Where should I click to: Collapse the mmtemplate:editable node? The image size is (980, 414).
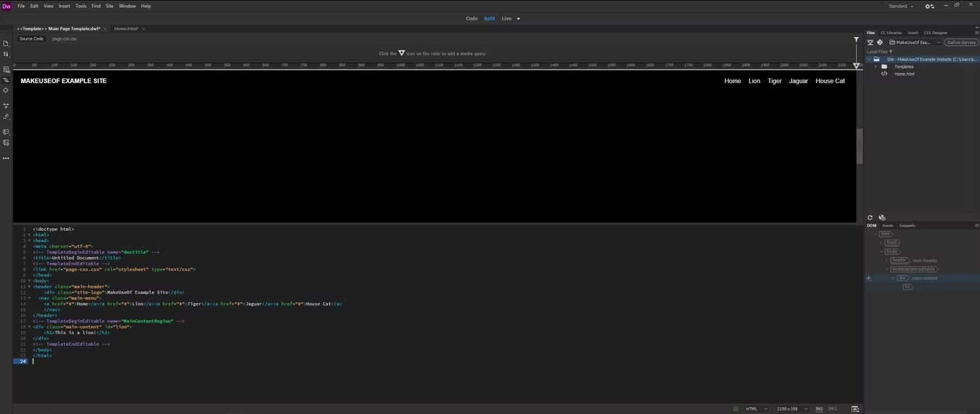pos(887,269)
